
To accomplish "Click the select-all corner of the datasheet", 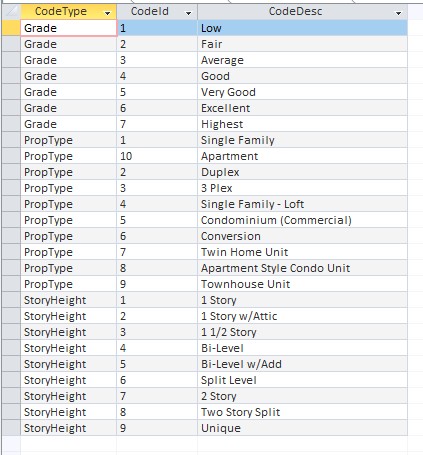I will click(11, 12).
